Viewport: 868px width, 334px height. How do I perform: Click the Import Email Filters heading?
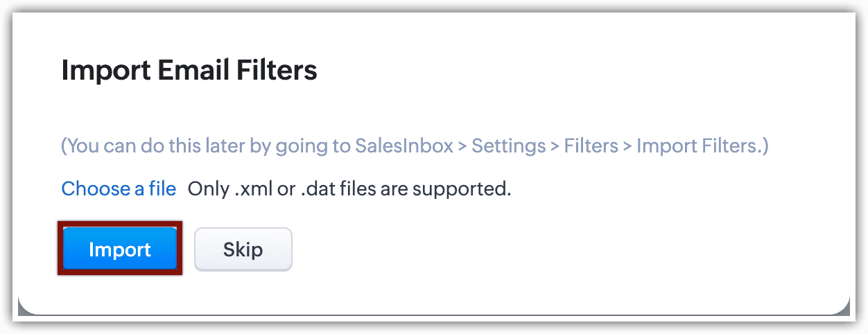click(x=189, y=71)
